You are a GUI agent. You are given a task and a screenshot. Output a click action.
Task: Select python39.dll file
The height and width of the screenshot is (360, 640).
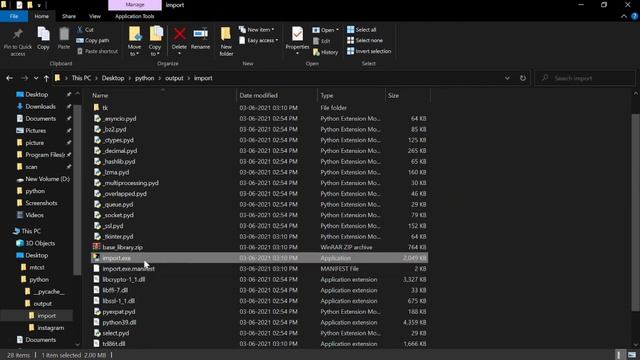119,322
